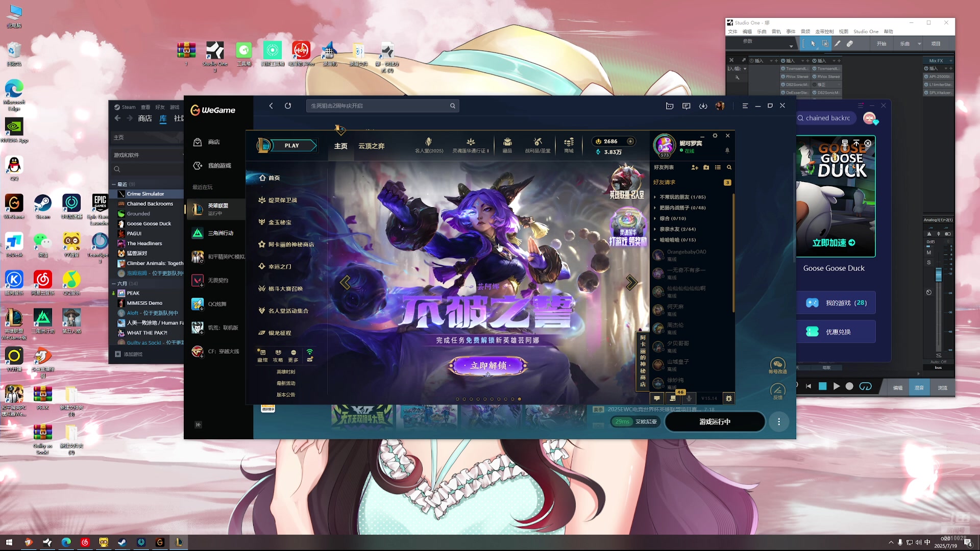Click 立即加速 on Goose Goose Duck card
This screenshot has height=551, width=980.
coord(834,243)
